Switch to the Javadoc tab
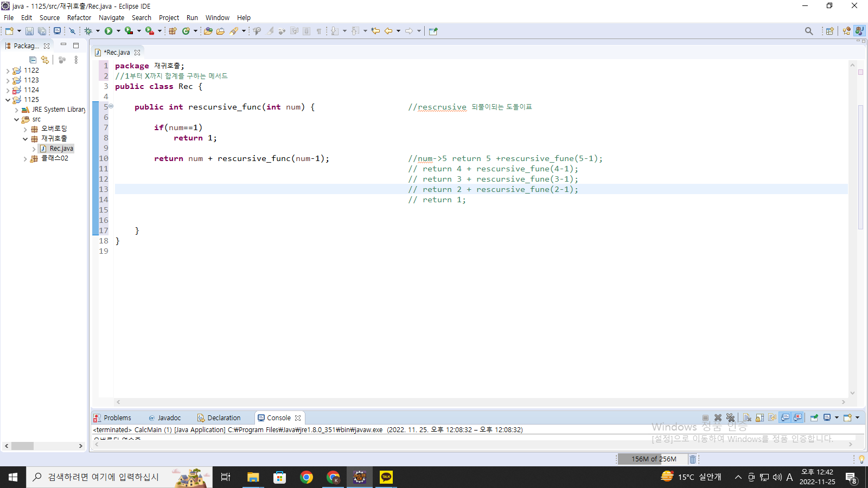 click(165, 418)
